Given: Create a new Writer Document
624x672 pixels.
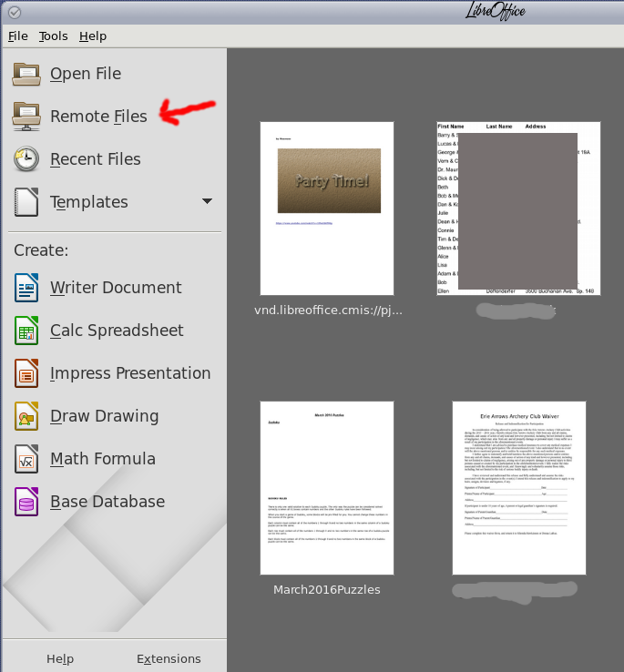Looking at the screenshot, I should [x=116, y=288].
